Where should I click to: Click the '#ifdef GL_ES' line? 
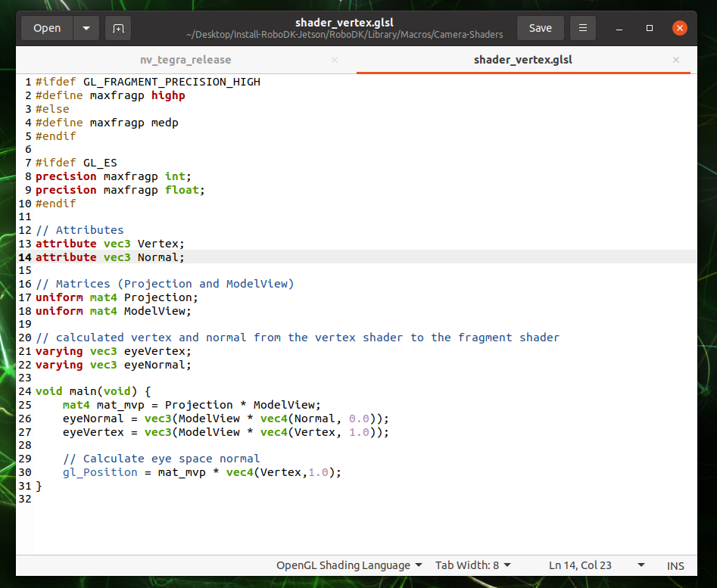(76, 163)
